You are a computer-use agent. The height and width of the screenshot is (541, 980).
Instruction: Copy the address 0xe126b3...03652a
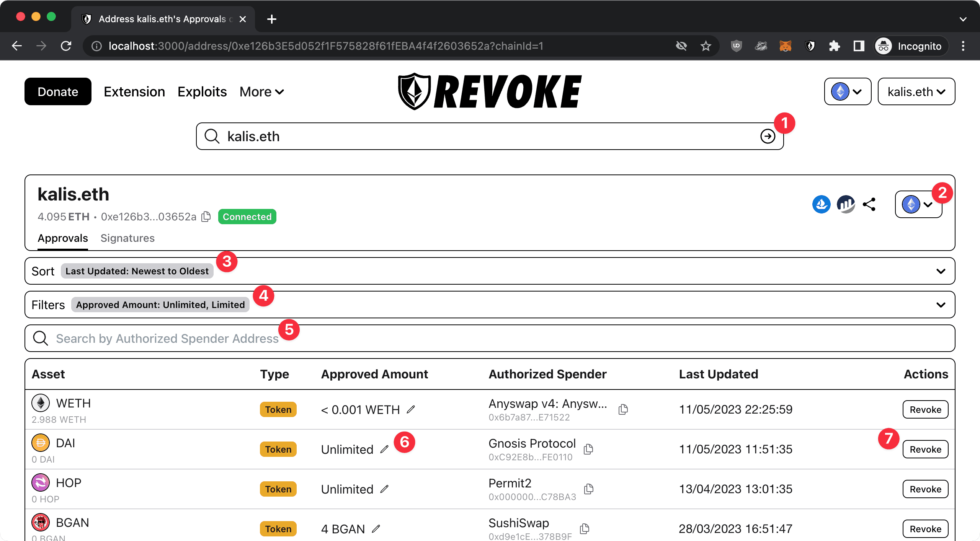(206, 217)
